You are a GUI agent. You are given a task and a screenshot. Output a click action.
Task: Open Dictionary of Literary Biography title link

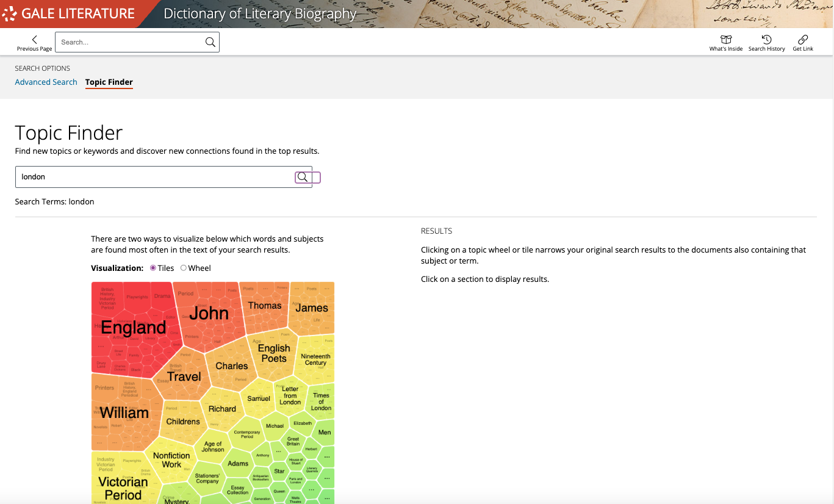click(260, 13)
